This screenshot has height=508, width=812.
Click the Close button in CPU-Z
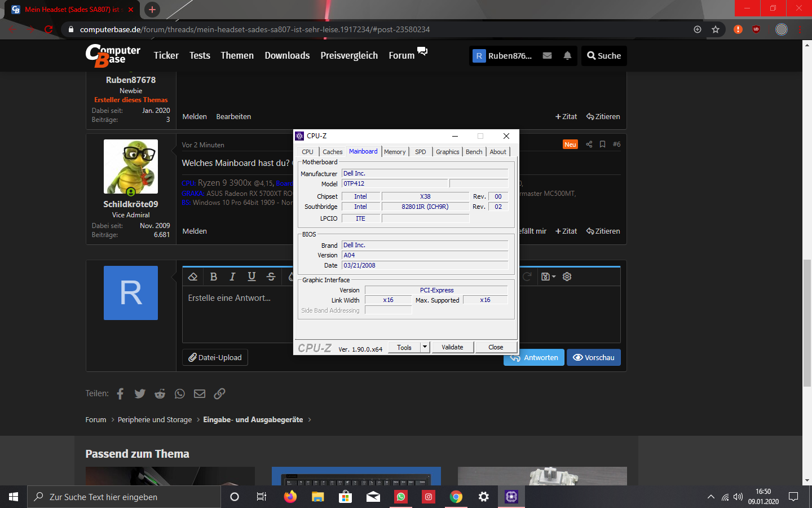[496, 347]
